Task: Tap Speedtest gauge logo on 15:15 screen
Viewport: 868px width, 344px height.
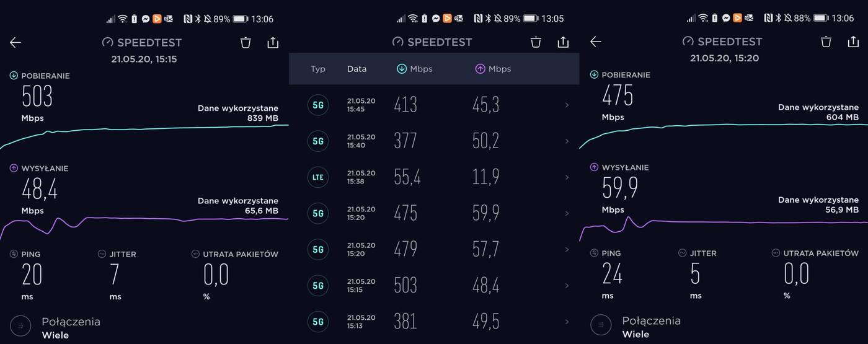Action: (x=108, y=42)
